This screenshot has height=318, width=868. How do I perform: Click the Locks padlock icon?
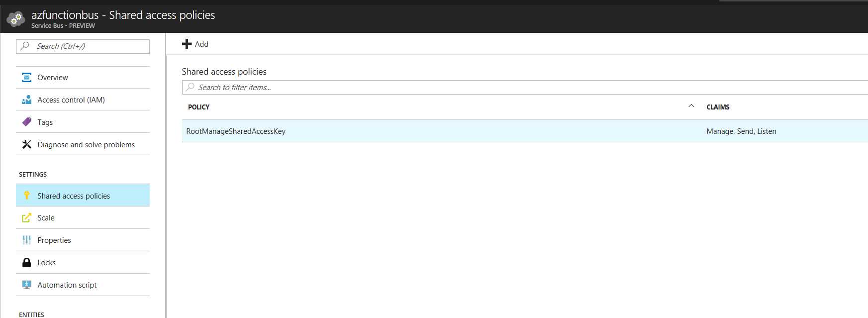click(26, 262)
